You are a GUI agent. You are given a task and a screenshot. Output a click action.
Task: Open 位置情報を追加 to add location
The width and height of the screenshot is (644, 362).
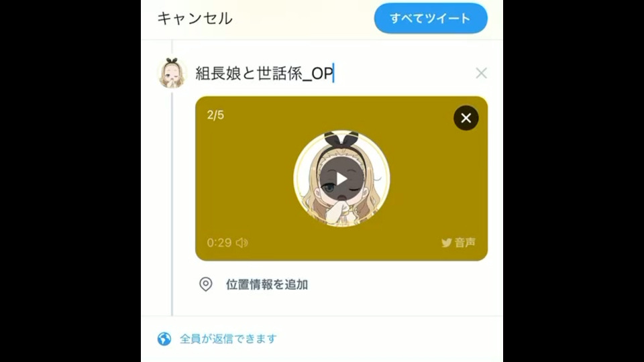pyautogui.click(x=266, y=284)
